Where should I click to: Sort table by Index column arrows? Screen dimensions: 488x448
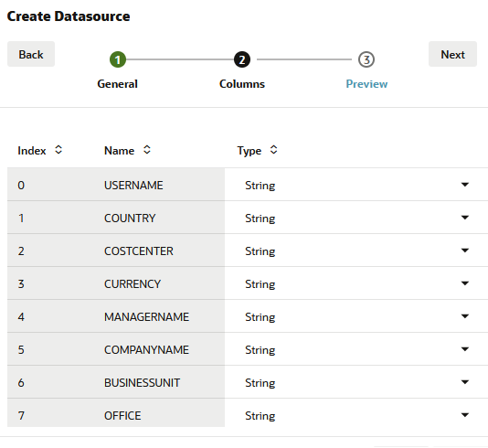click(58, 150)
